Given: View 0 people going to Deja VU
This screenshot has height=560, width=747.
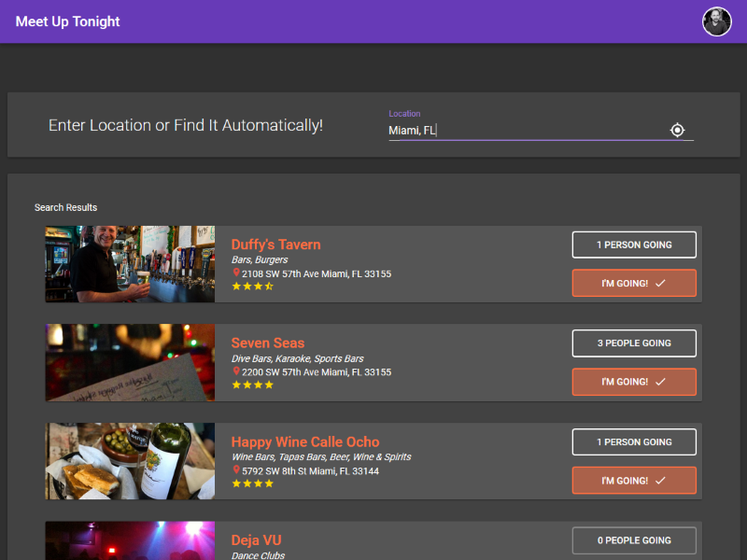Looking at the screenshot, I should (x=634, y=540).
